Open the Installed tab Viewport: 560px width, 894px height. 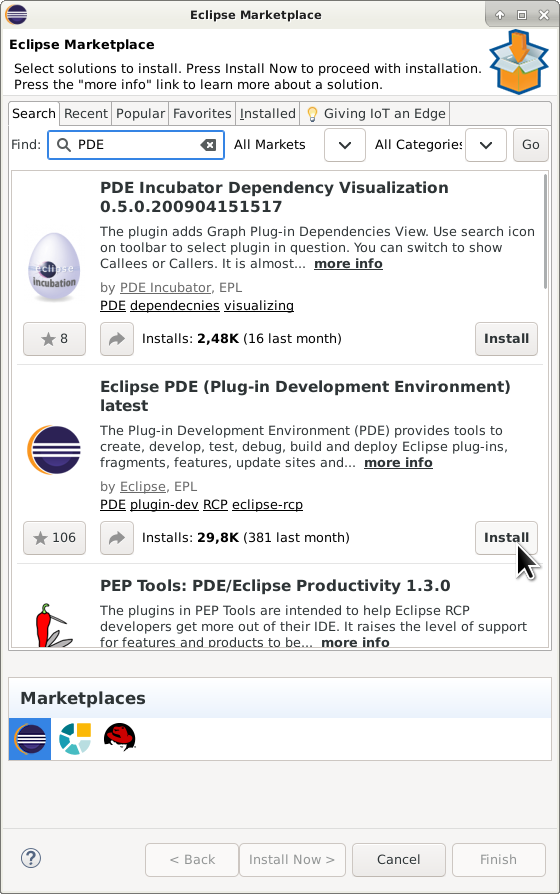point(267,113)
